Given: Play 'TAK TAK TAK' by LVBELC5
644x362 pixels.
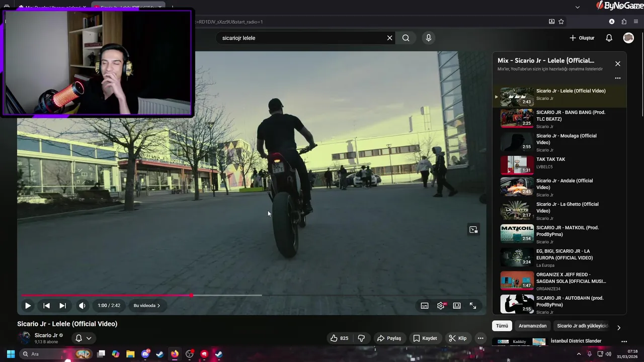Looking at the screenshot, I should coord(559,165).
